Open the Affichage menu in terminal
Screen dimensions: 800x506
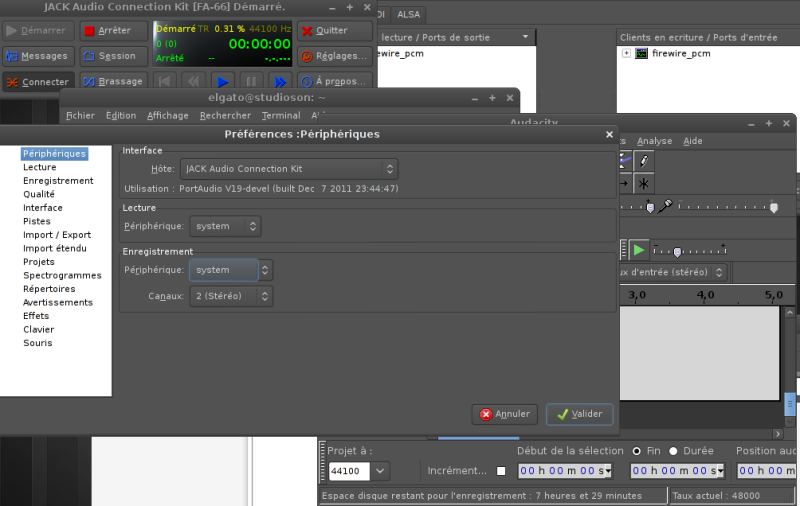tap(168, 115)
